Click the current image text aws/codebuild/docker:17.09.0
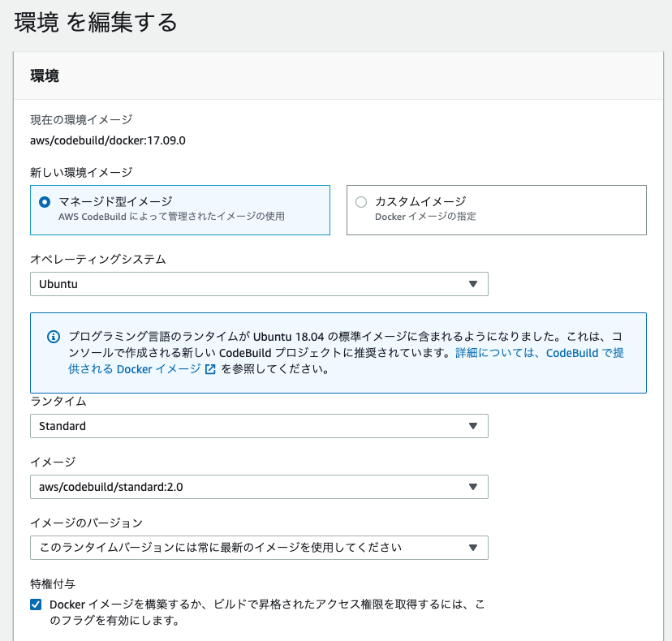Viewport: 672px width, 641px height. point(108,140)
